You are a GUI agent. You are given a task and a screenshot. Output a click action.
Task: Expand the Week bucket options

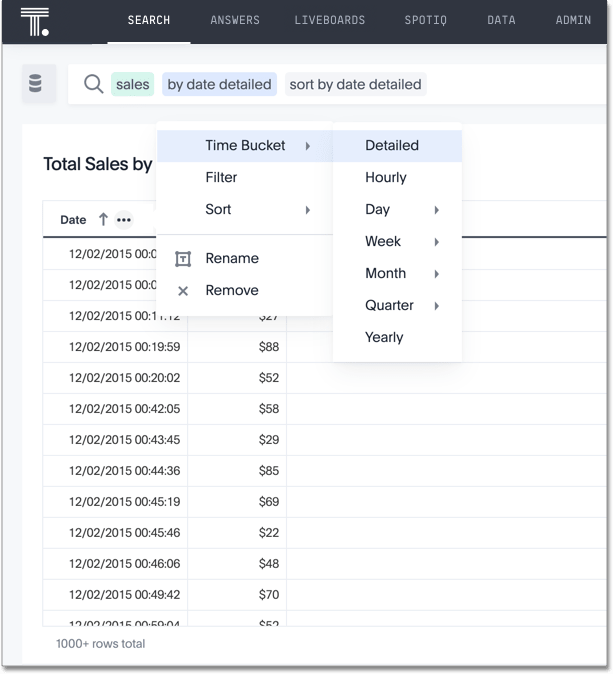(x=437, y=242)
